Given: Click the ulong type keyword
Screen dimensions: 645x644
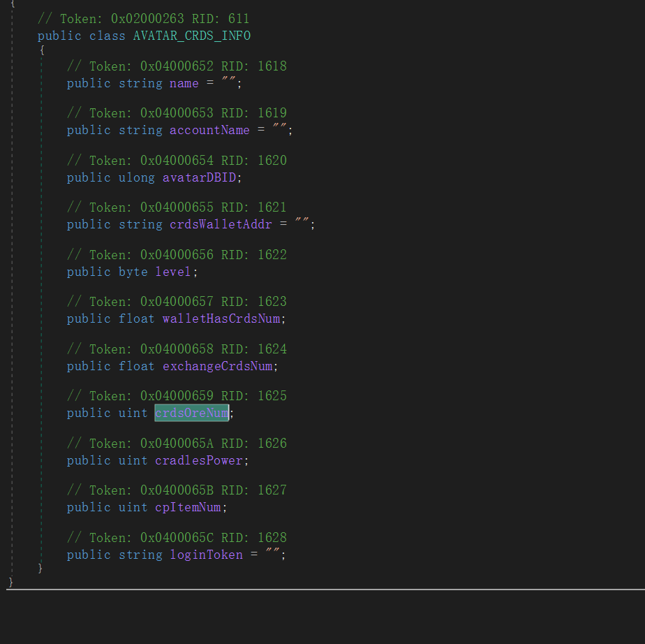Looking at the screenshot, I should tap(136, 177).
